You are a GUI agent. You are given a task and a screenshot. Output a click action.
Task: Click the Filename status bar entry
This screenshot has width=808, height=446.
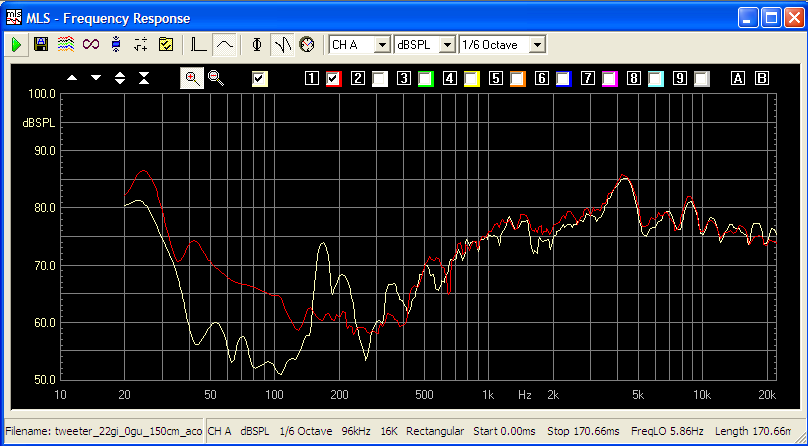(x=104, y=431)
